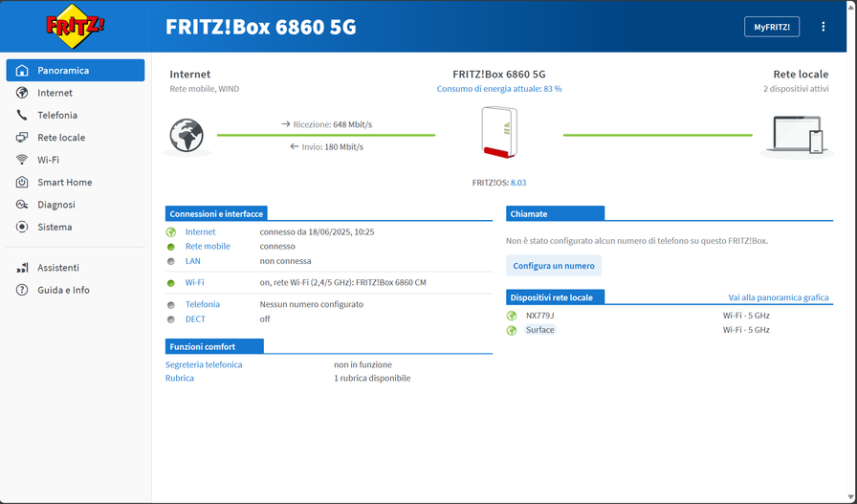Viewport: 857px width, 504px height.
Task: Select the Surface device name
Action: point(540,330)
